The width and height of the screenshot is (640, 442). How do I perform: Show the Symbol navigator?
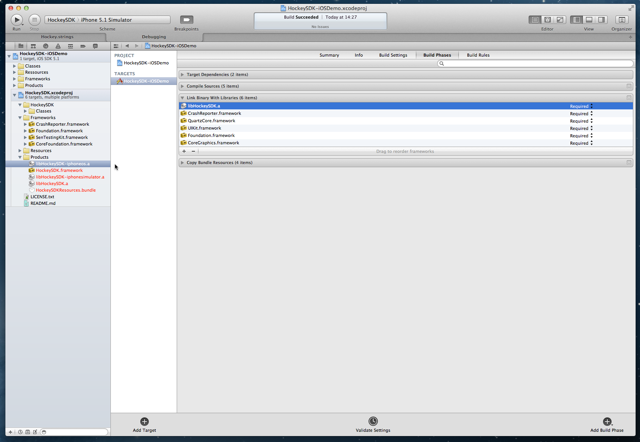tap(33, 46)
